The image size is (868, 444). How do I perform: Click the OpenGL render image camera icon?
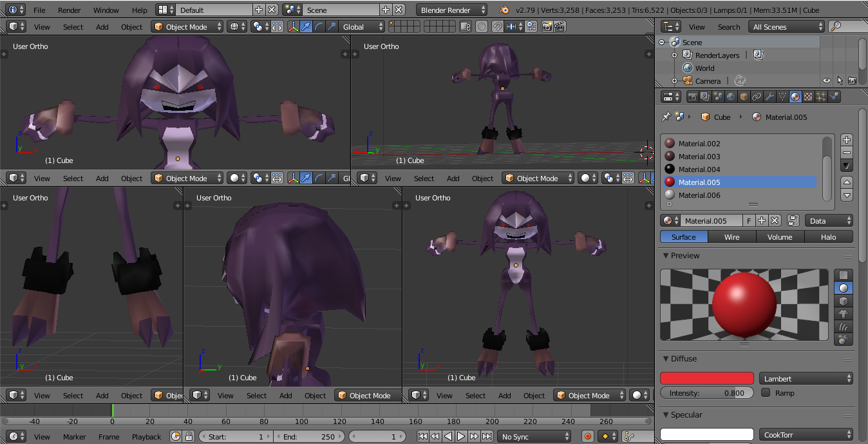pyautogui.click(x=547, y=27)
